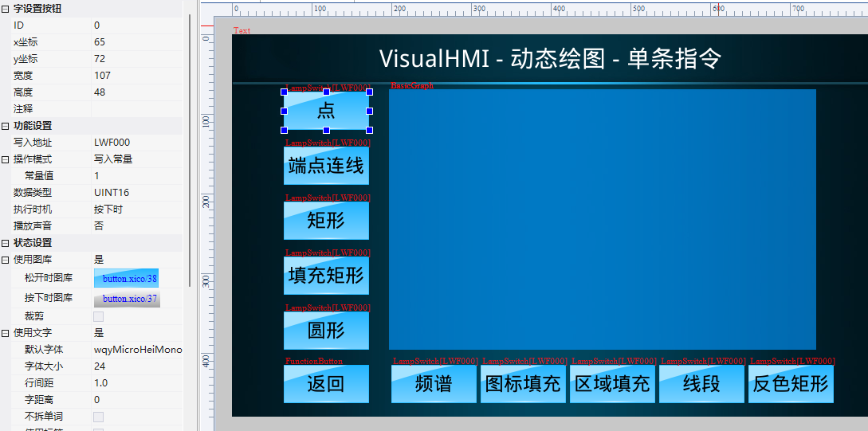Open the 数据类型 UINT16 dropdown
This screenshot has height=431, width=868.
pyautogui.click(x=137, y=193)
